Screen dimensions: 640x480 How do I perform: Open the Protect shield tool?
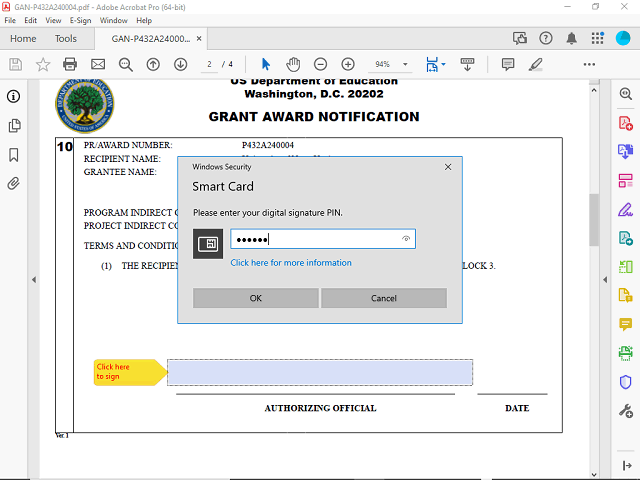coord(625,382)
